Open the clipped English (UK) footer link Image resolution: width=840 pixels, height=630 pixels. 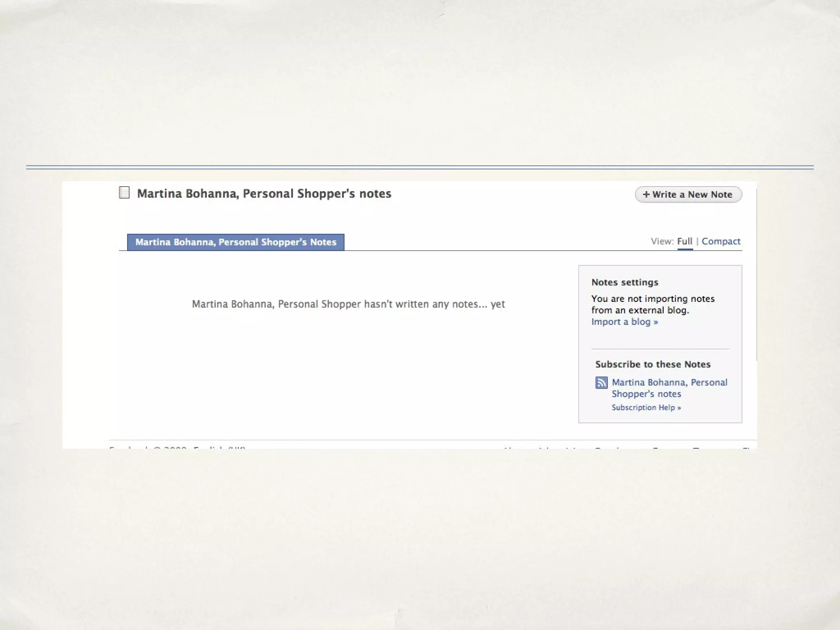(x=219, y=447)
